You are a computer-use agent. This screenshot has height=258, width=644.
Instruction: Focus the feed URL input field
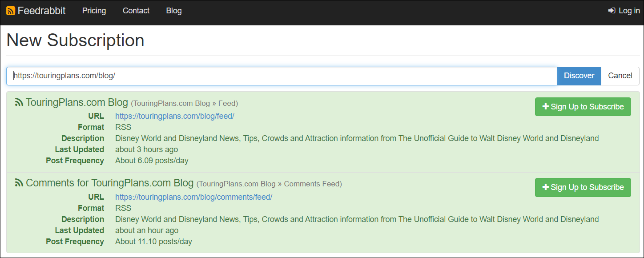[x=282, y=76]
